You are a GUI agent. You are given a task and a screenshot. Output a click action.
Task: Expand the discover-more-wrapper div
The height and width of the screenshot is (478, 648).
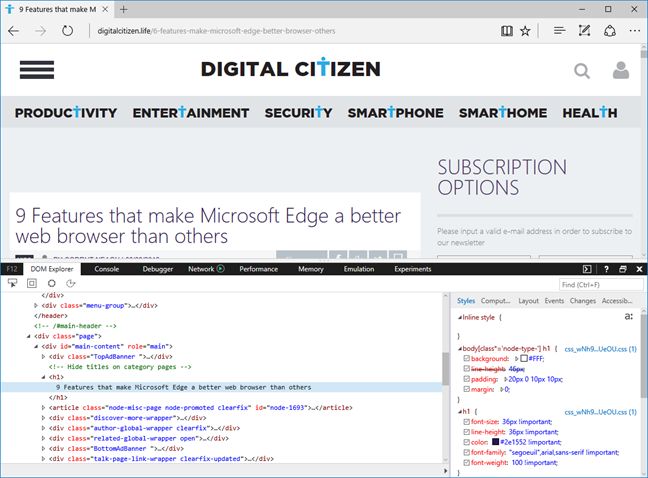pyautogui.click(x=43, y=418)
